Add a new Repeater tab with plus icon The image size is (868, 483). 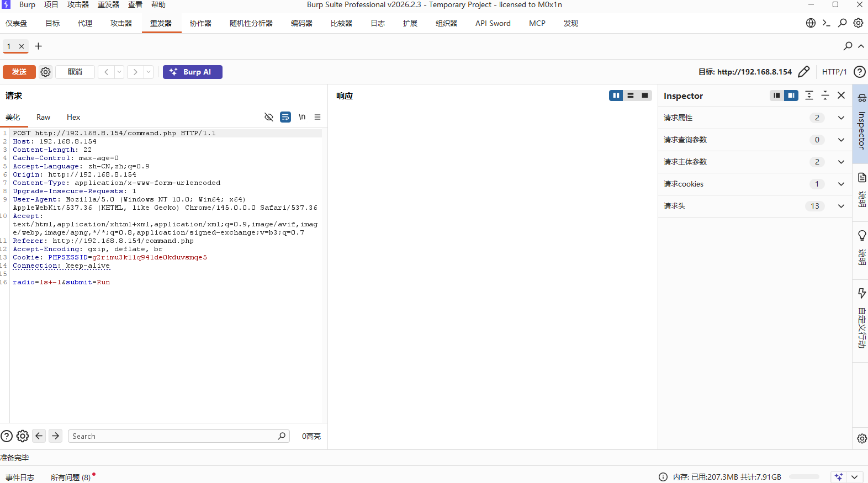tap(39, 46)
